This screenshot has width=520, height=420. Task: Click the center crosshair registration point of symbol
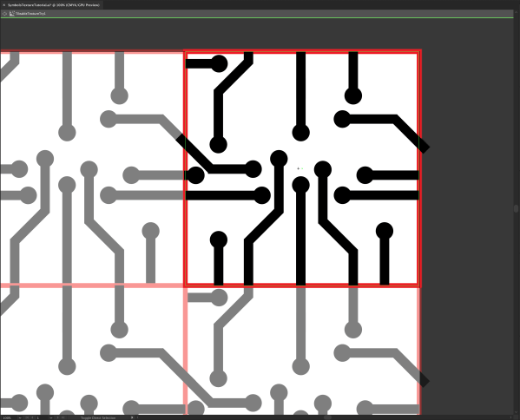coord(298,168)
